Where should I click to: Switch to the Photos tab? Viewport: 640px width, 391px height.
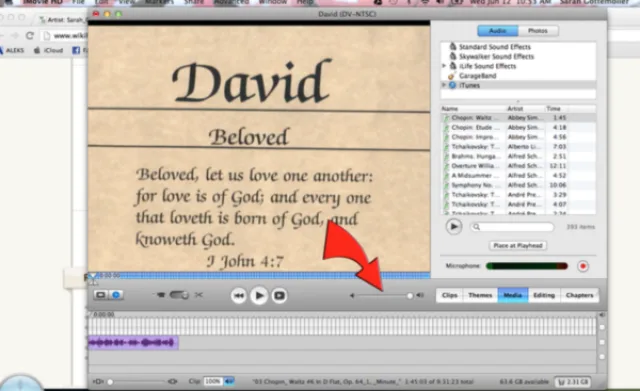click(538, 31)
